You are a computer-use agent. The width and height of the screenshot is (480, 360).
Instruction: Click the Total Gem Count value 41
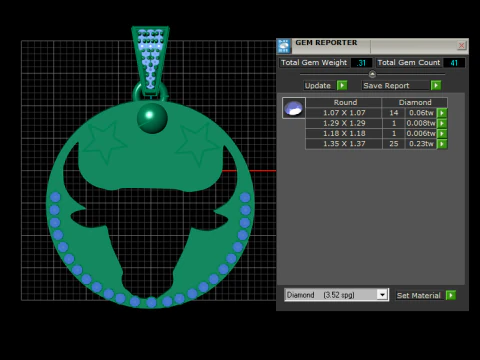(454, 63)
